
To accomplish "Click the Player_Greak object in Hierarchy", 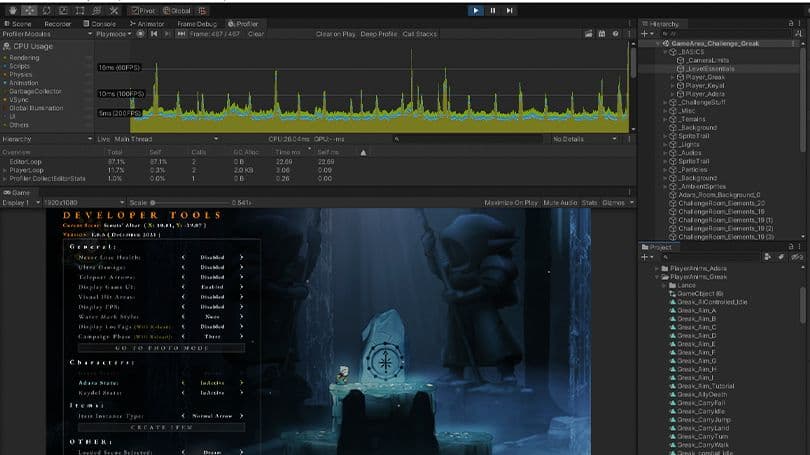I will (706, 77).
